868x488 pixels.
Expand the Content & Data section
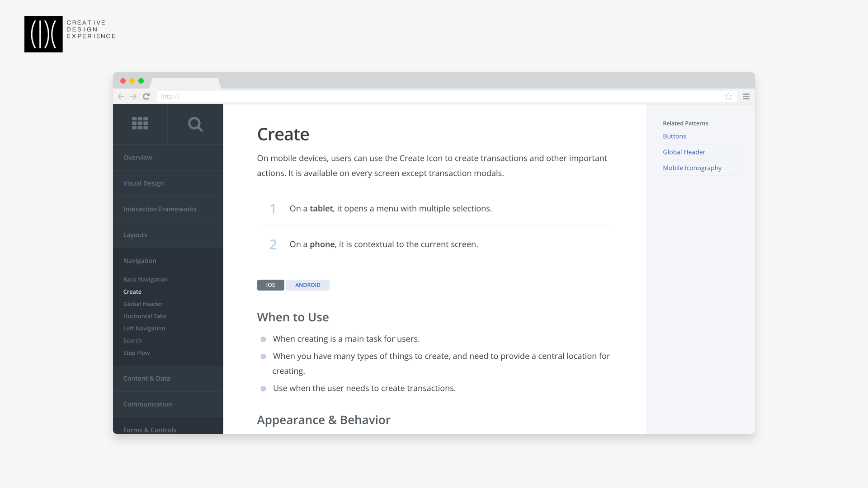pyautogui.click(x=168, y=379)
